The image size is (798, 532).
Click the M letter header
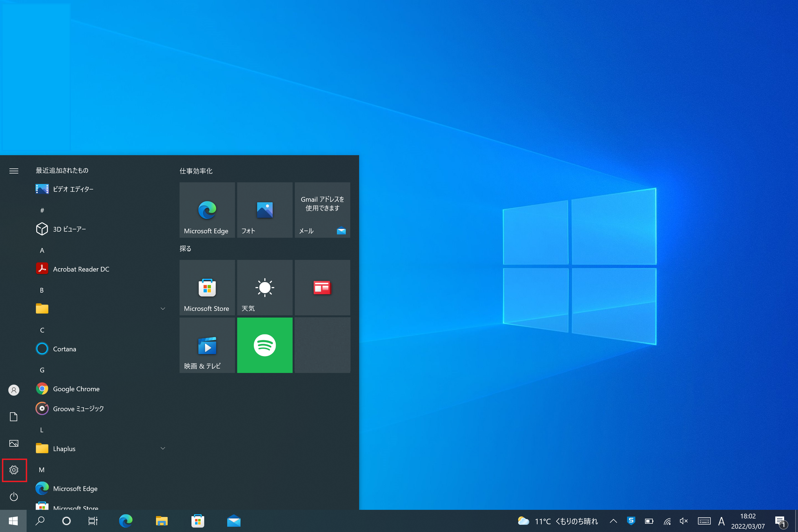coord(42,470)
